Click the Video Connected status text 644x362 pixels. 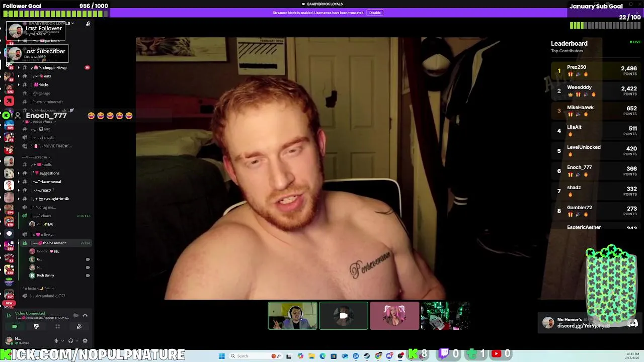tap(30, 313)
